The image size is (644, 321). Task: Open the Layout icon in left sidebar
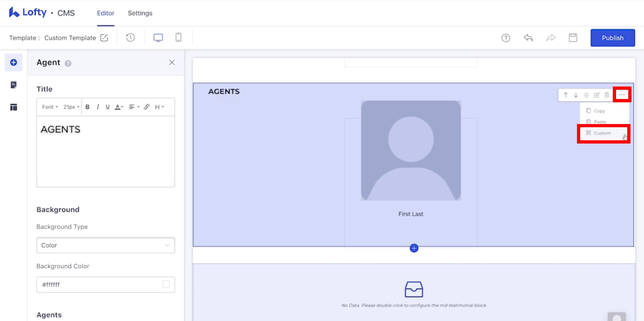13,107
